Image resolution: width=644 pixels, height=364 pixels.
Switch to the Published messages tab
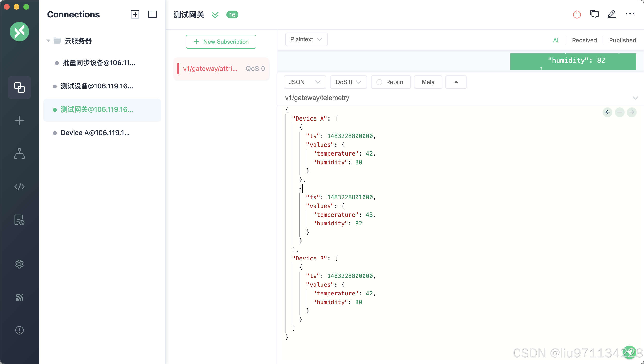click(622, 40)
